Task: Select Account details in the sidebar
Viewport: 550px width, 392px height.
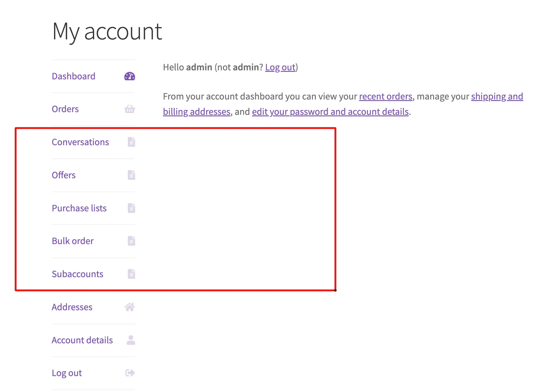Action: pyautogui.click(x=82, y=340)
